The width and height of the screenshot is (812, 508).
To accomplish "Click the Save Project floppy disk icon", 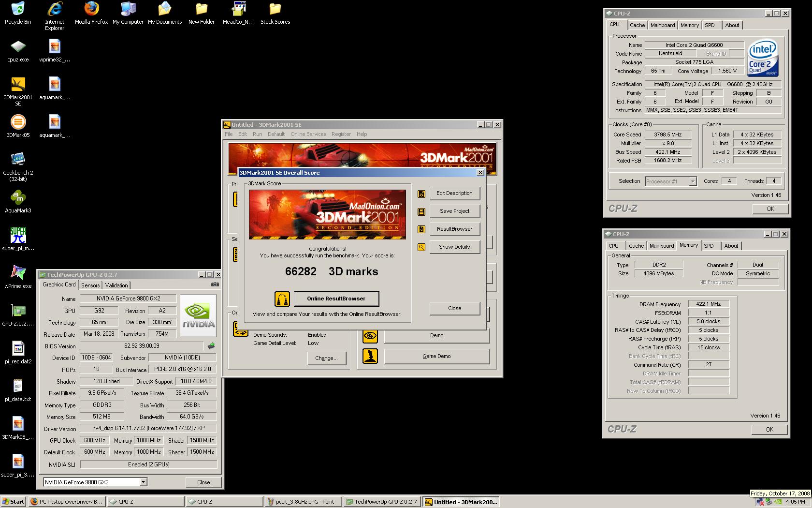I will coord(421,211).
